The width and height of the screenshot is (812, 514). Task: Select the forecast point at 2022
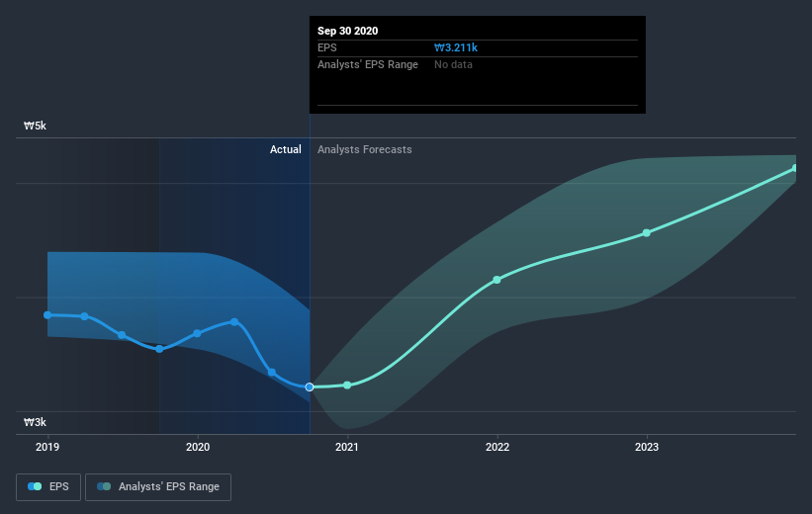[497, 280]
